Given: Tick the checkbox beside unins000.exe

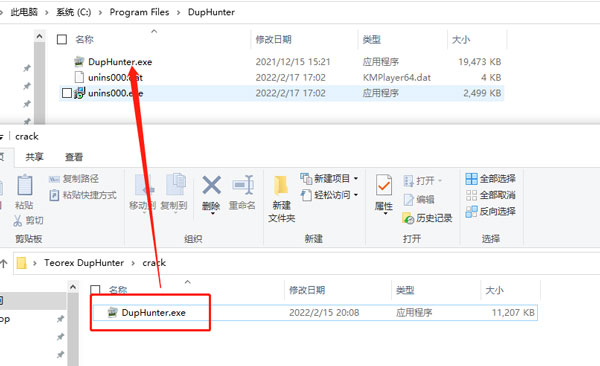Looking at the screenshot, I should click(67, 93).
